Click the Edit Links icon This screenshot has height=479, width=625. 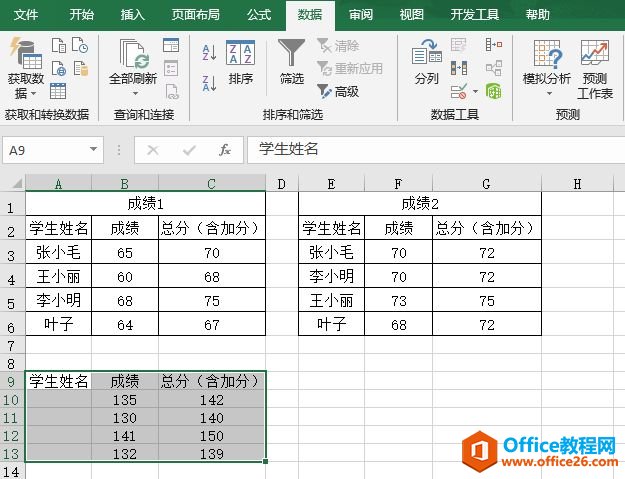[172, 91]
